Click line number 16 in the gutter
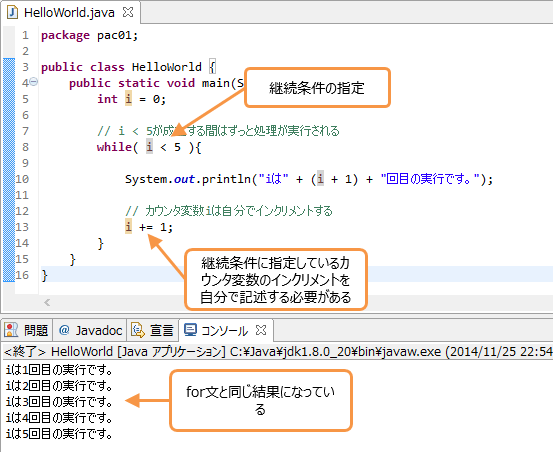 click(x=22, y=275)
